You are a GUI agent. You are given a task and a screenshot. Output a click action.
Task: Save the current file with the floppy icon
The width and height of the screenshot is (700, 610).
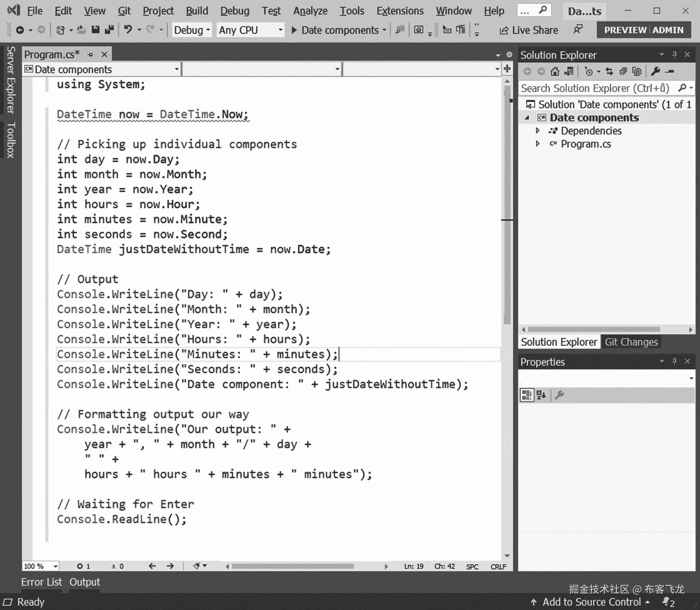[95, 30]
